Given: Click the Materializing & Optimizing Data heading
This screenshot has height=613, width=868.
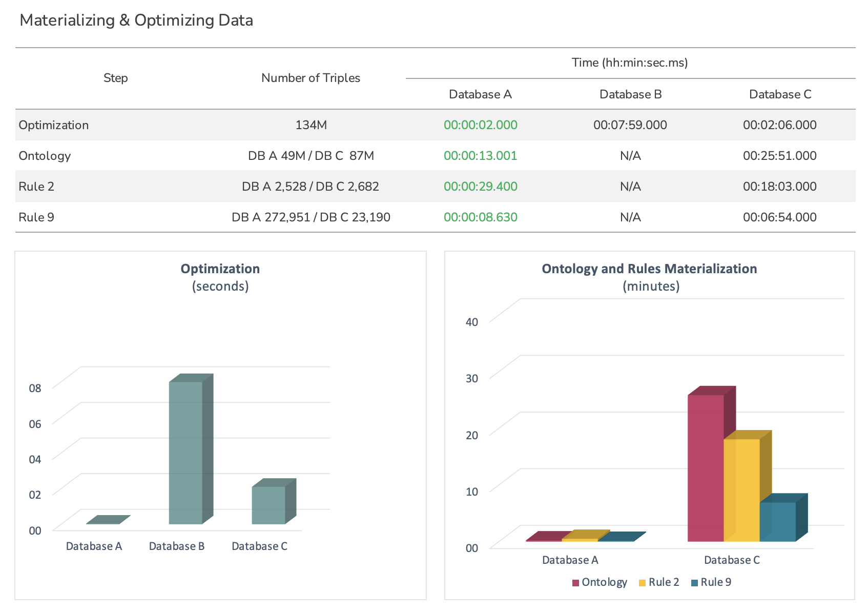Looking at the screenshot, I should pyautogui.click(x=136, y=21).
